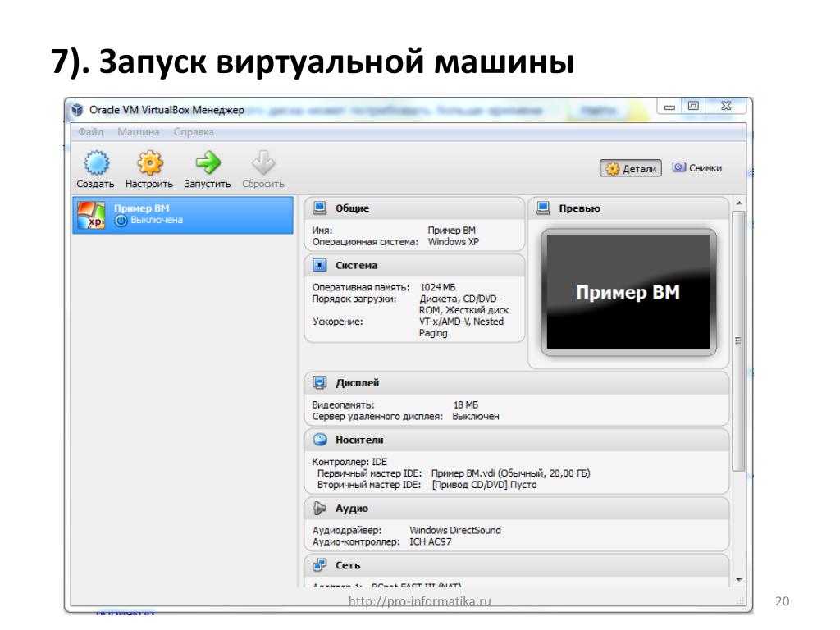
Task: Click the Превью panel header title
Action: pyautogui.click(x=579, y=208)
